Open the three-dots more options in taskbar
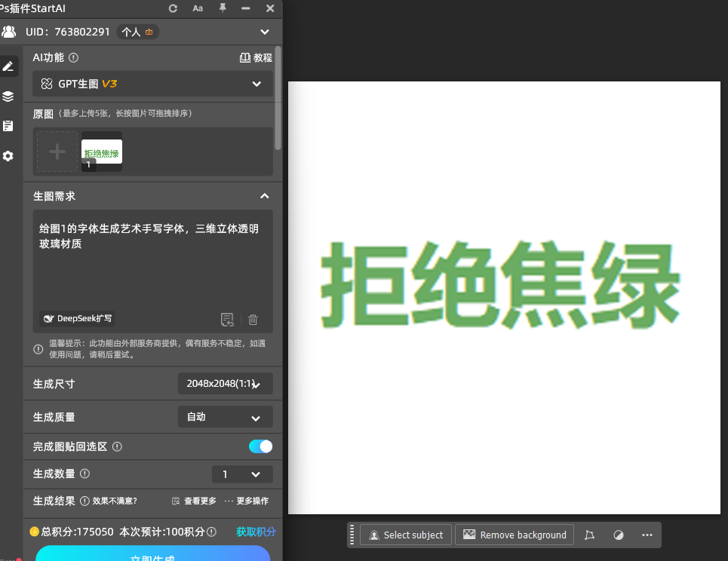This screenshot has height=561, width=728. tap(647, 535)
